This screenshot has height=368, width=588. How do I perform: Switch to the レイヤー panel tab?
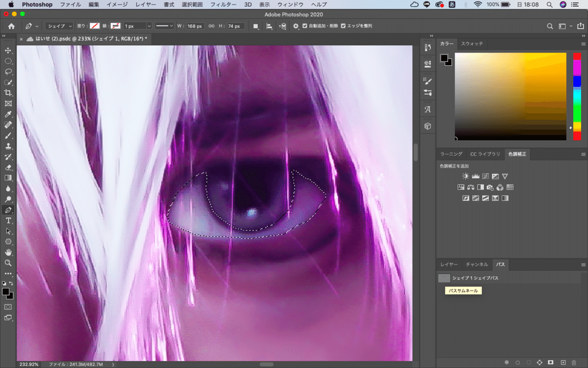(449, 264)
